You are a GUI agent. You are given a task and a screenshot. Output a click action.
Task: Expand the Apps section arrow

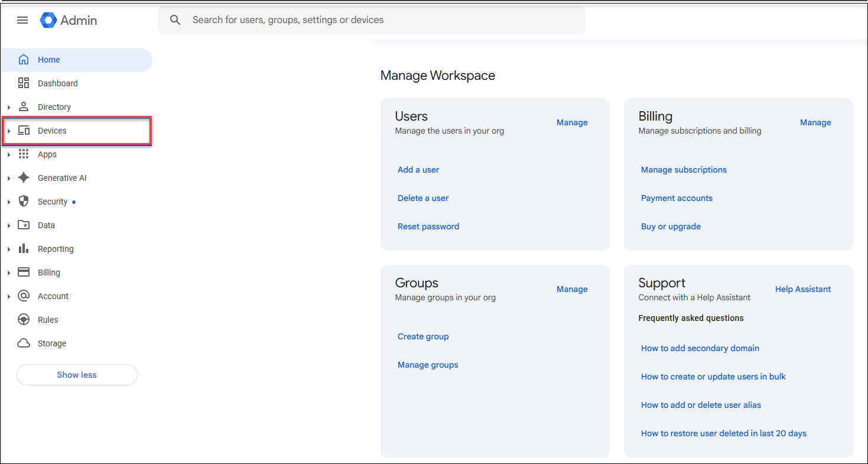tap(9, 155)
